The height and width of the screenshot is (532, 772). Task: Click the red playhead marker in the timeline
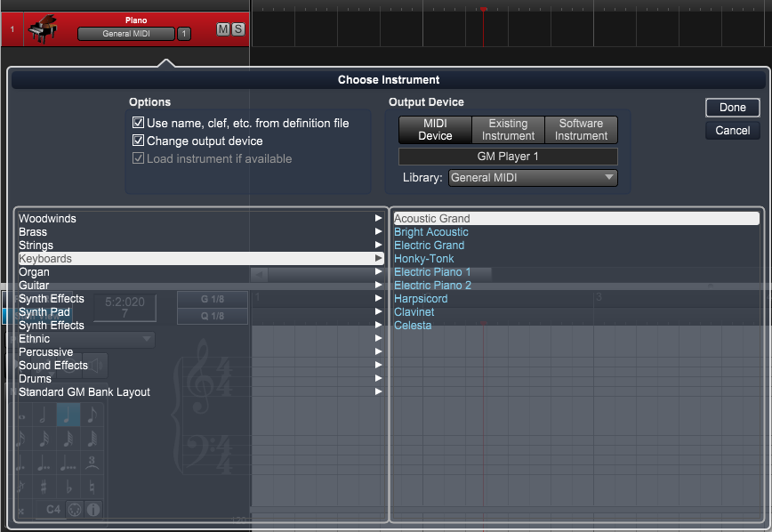pyautogui.click(x=483, y=9)
